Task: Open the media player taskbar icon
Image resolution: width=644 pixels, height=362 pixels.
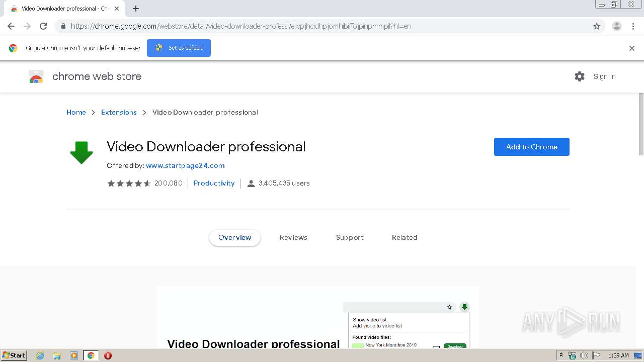Action: [x=73, y=355]
